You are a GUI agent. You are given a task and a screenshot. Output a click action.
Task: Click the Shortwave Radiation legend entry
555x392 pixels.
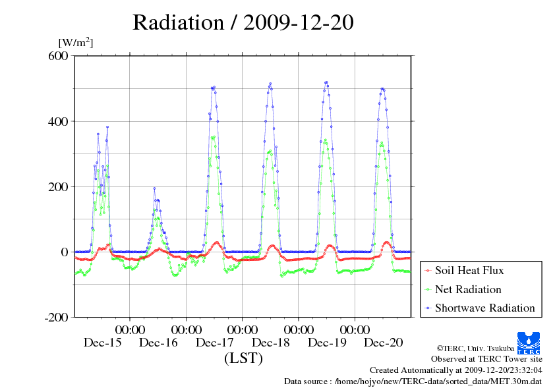(480, 308)
